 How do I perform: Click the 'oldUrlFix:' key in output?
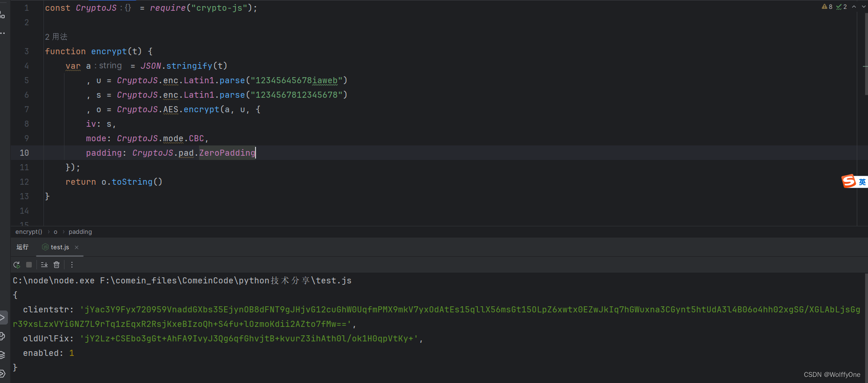49,339
